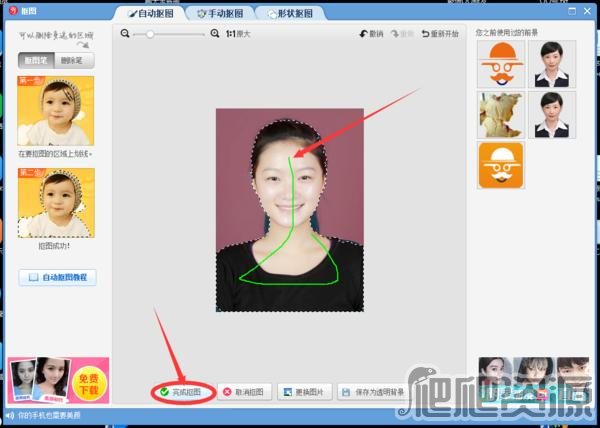Click the 撤销 undo button
Screen dimensions: 600x428
(371, 34)
